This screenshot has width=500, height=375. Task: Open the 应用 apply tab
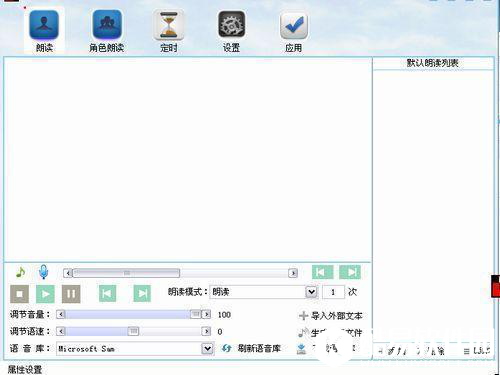click(294, 31)
